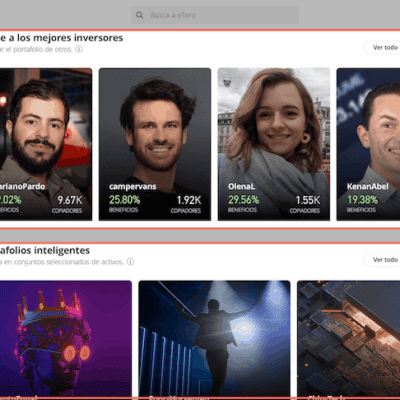Open the stage spotlight portfolio card

[x=214, y=339]
